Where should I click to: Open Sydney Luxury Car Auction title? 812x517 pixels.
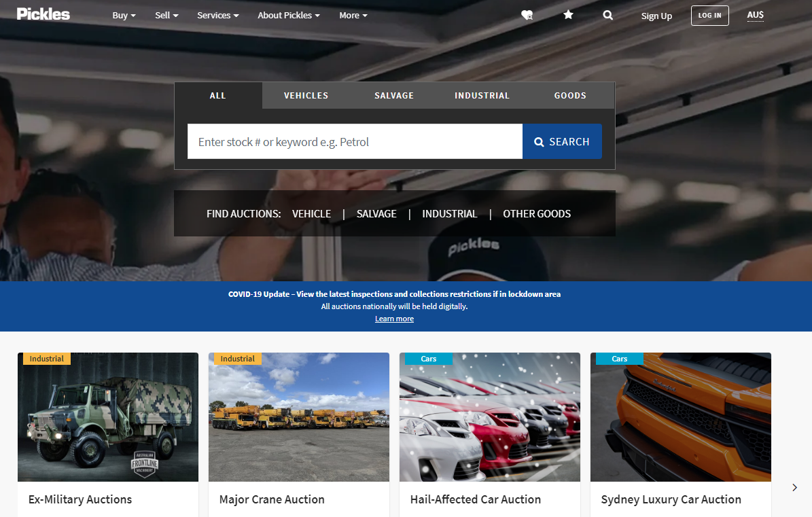671,499
